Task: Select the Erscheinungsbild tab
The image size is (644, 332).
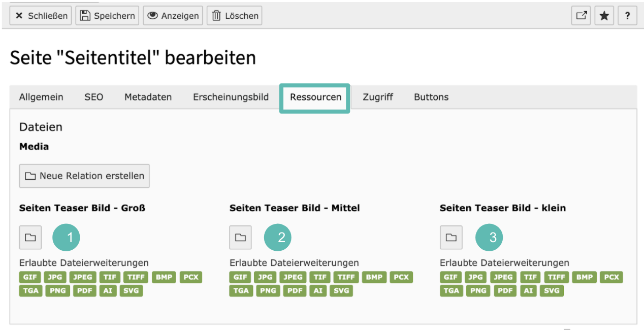Action: coord(231,97)
